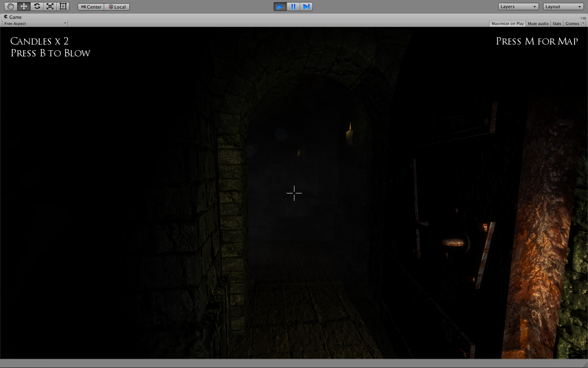Open the Layers dropdown
588x368 pixels.
point(518,7)
